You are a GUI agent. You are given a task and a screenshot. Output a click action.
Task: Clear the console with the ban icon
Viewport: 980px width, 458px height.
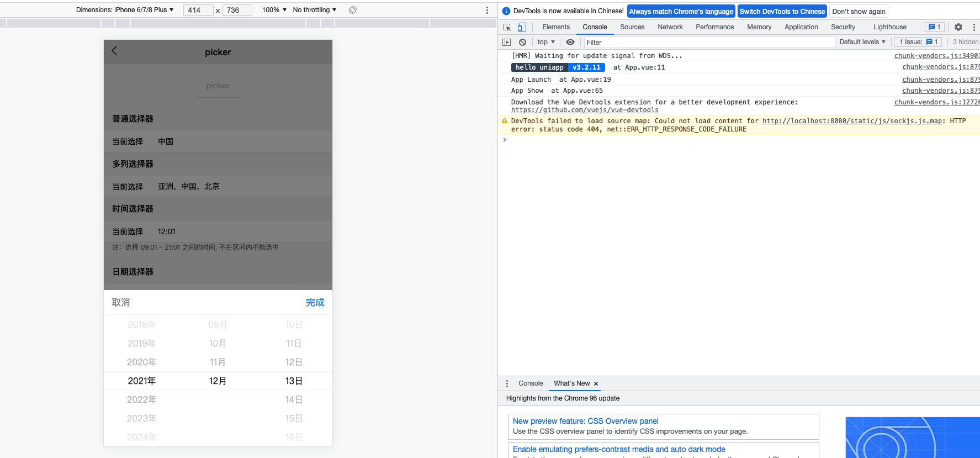tap(522, 42)
